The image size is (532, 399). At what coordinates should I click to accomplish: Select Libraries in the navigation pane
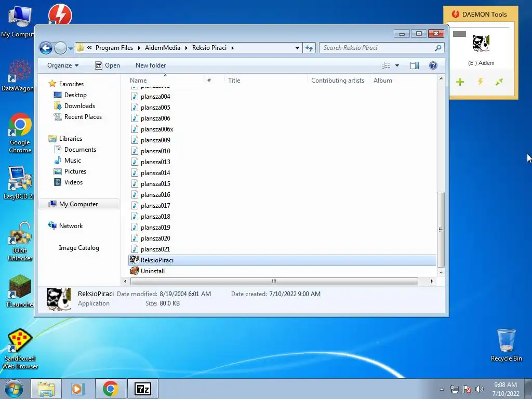[71, 139]
